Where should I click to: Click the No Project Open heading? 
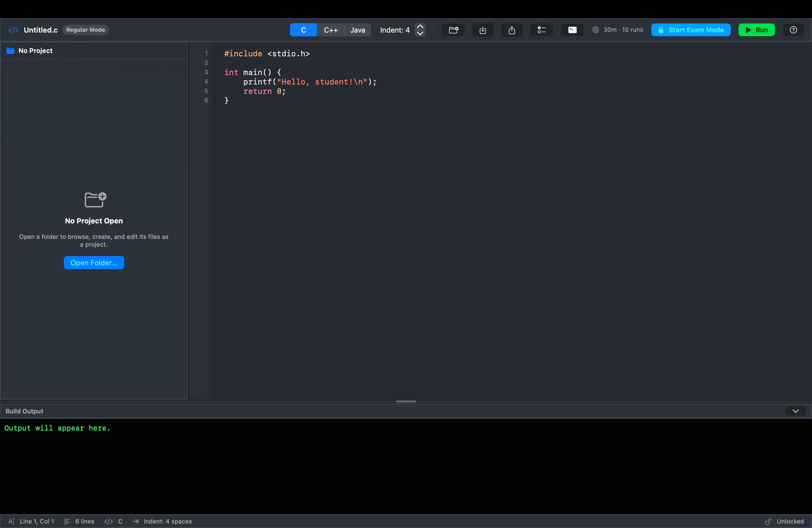coord(94,221)
